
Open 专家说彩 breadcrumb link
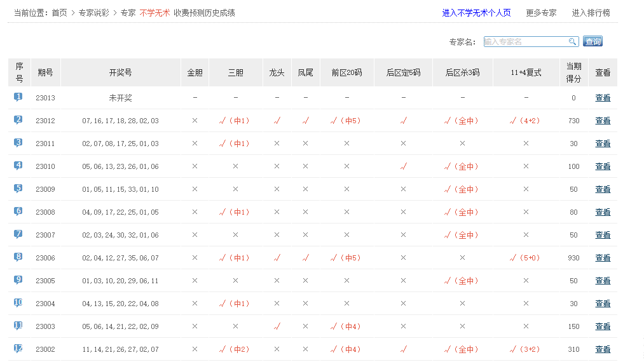(x=93, y=13)
